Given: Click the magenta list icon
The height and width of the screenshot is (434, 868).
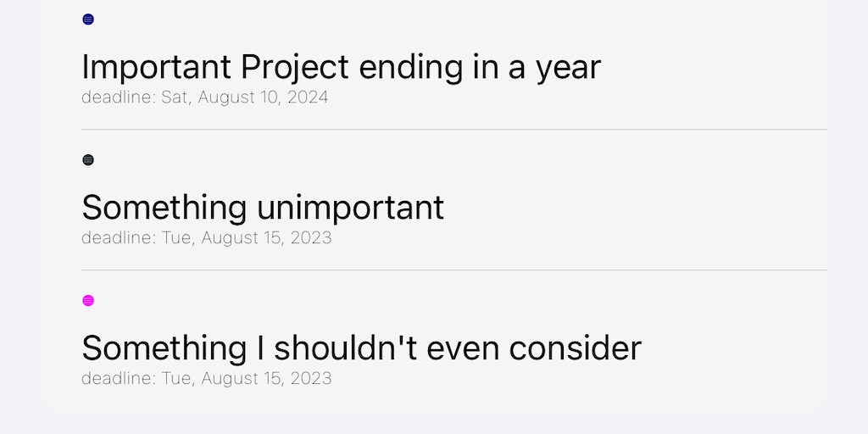Looking at the screenshot, I should [88, 301].
